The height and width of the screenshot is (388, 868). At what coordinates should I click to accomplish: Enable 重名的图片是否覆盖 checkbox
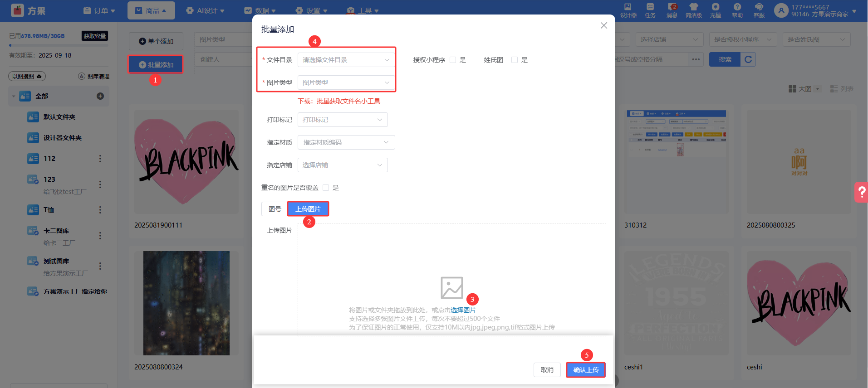coord(326,188)
